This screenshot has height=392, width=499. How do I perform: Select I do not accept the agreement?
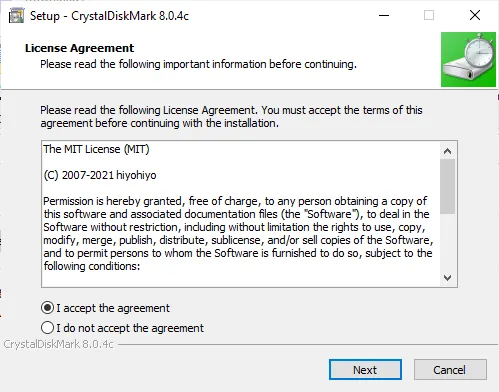47,328
